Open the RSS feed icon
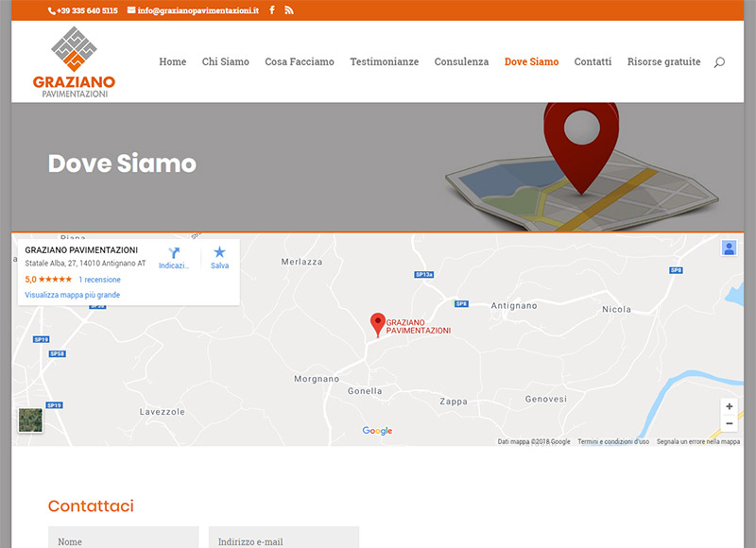 289,10
